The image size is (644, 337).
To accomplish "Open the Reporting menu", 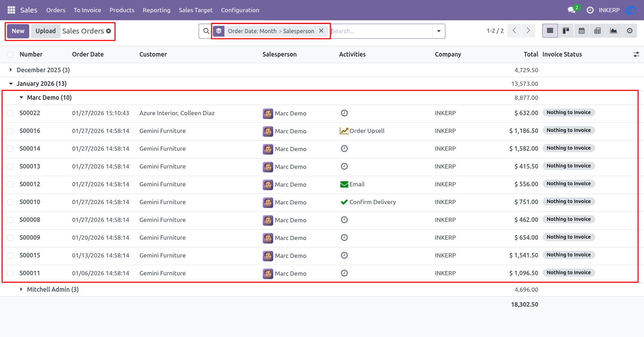I will click(x=156, y=10).
